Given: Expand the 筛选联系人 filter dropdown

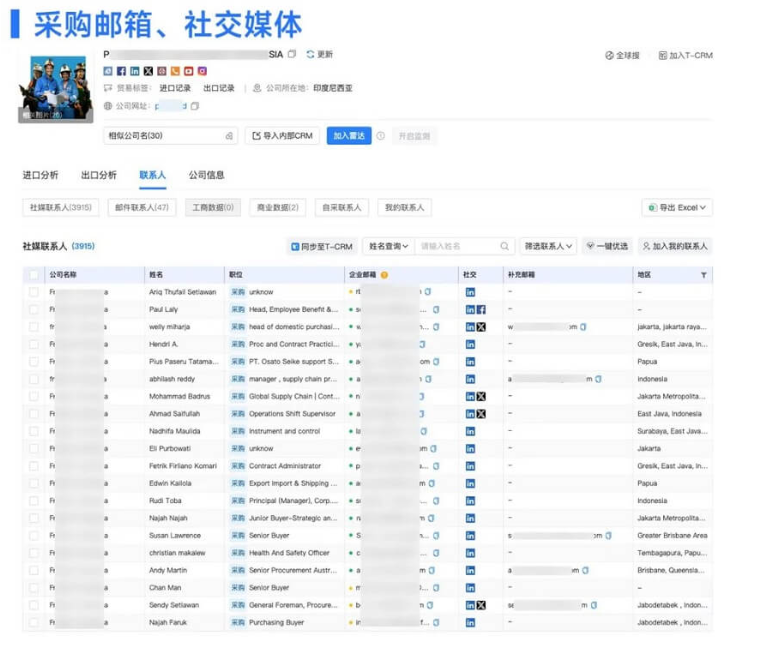Looking at the screenshot, I should [x=549, y=246].
